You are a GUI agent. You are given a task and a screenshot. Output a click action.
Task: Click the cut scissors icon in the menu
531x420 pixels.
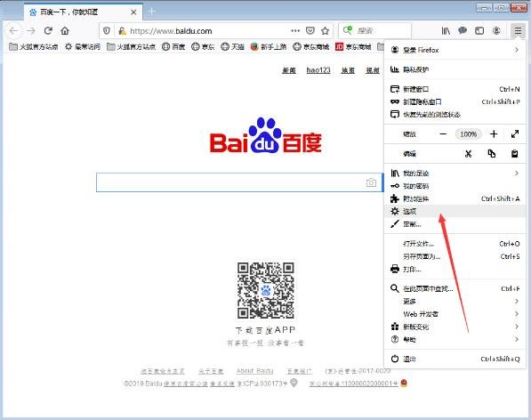(x=468, y=154)
